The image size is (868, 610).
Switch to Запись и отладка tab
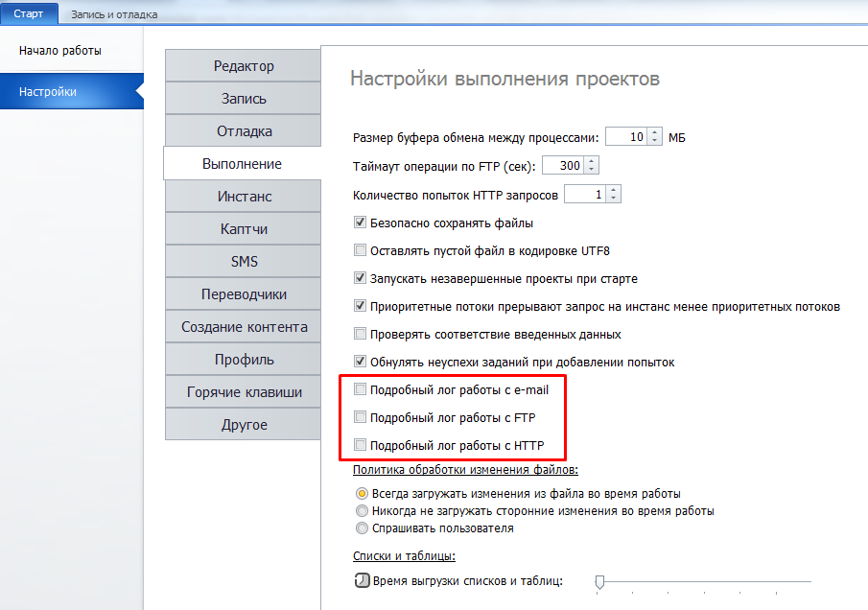tap(114, 14)
